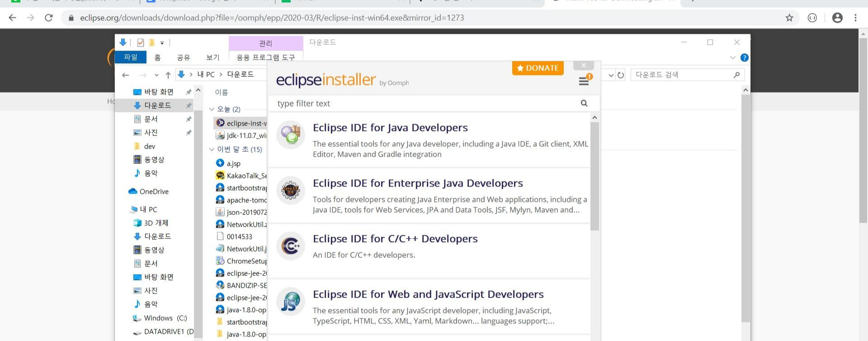Open the 파일 tab in File Explorer
The height and width of the screenshot is (341, 868).
[131, 57]
